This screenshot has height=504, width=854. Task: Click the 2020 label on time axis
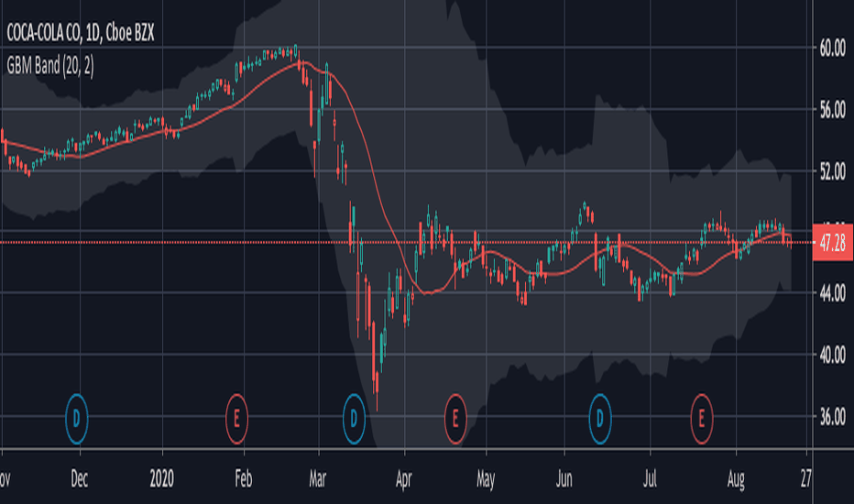pos(162,479)
